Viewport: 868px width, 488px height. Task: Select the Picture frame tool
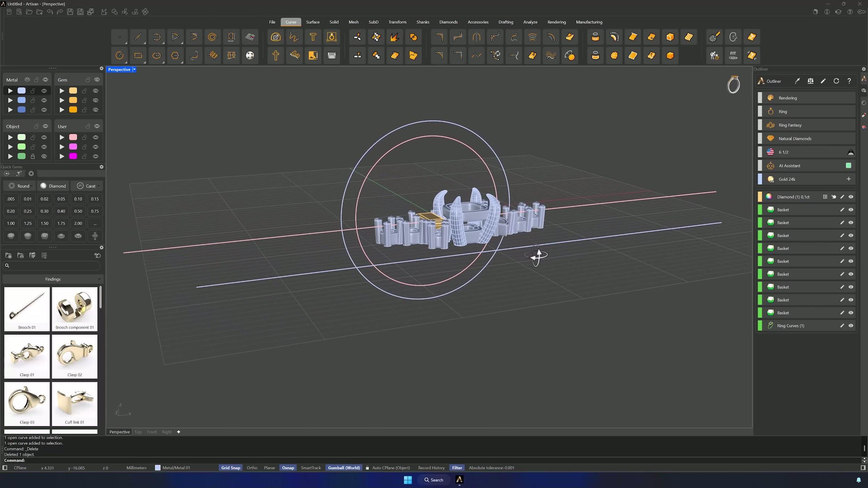click(x=313, y=56)
